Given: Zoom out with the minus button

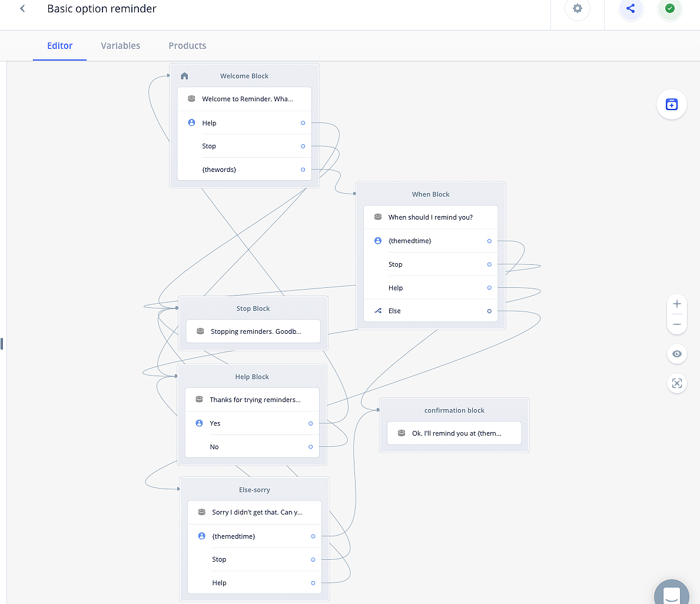Looking at the screenshot, I should click(677, 324).
